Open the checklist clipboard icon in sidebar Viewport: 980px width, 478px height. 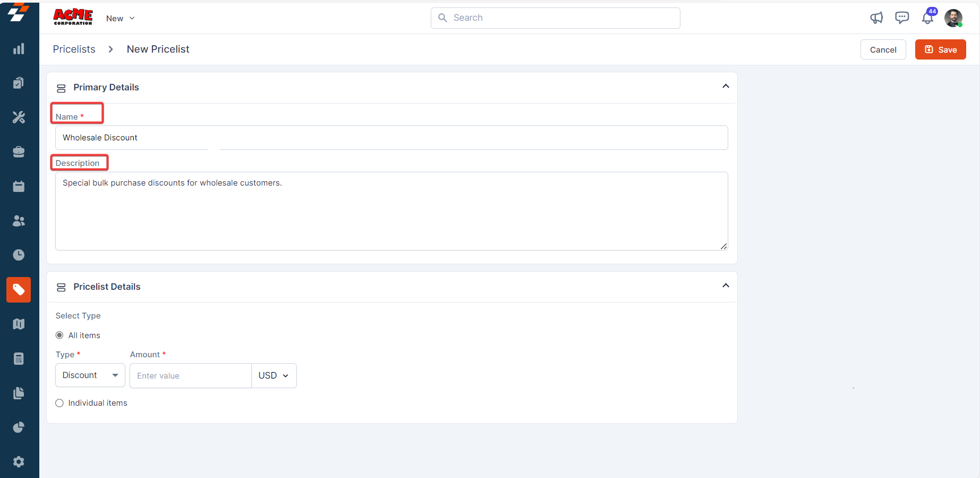pos(19,83)
